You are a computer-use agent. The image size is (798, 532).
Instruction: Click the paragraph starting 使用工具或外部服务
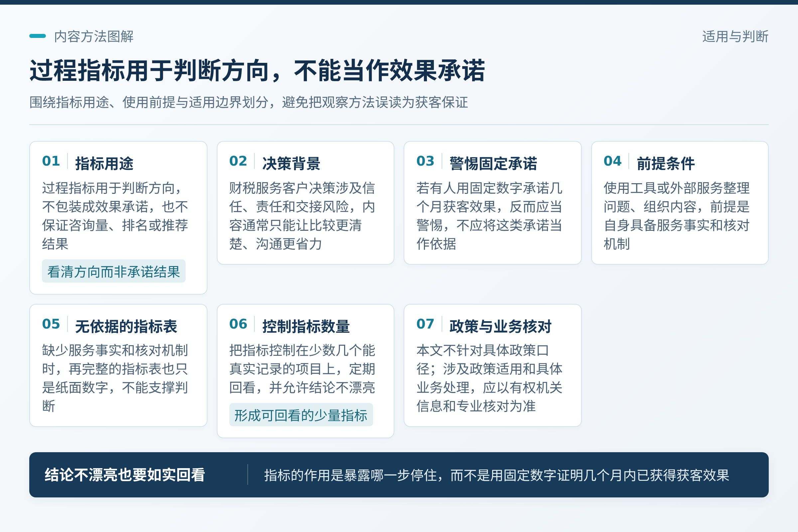point(677,216)
